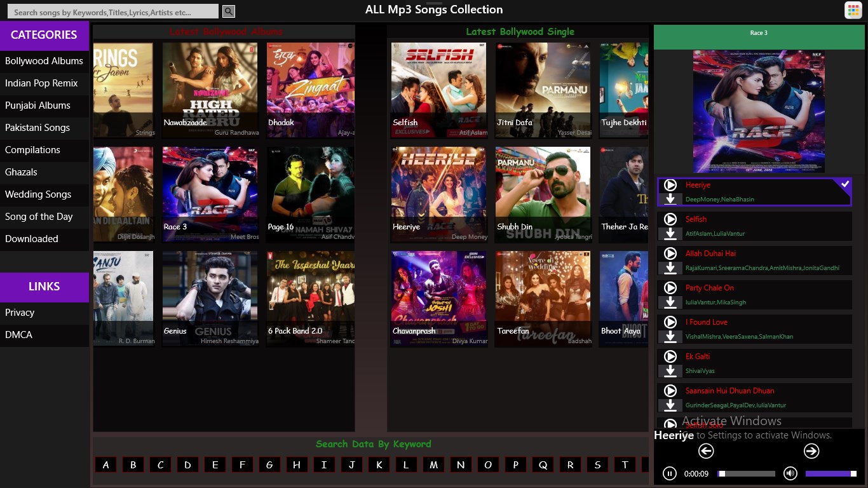Search keyword by letter Q
The height and width of the screenshot is (488, 868).
coord(543,464)
